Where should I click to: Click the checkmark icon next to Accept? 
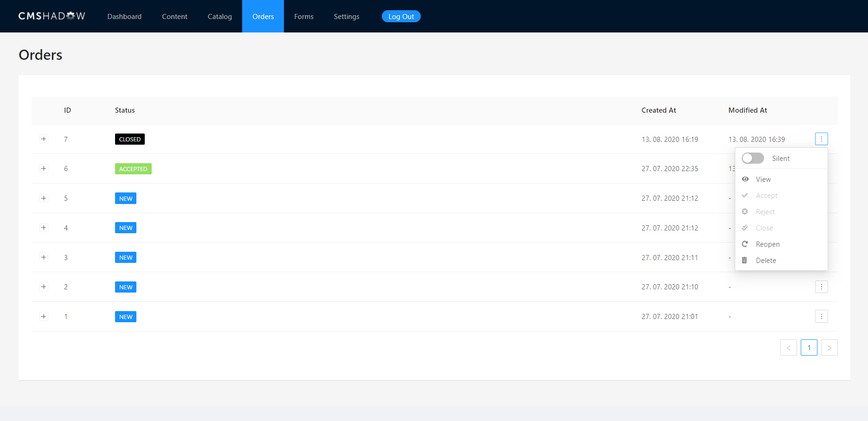[x=745, y=195]
